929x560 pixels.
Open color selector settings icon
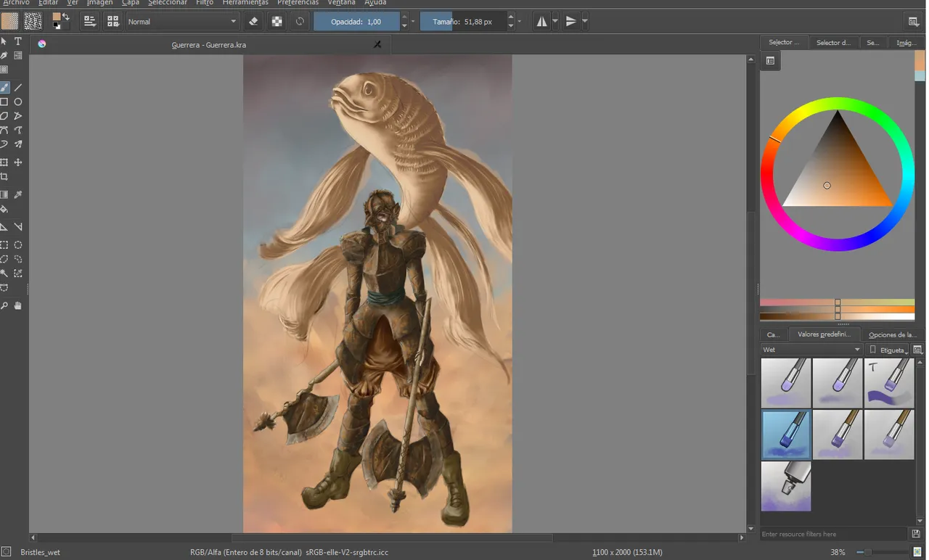(x=770, y=61)
